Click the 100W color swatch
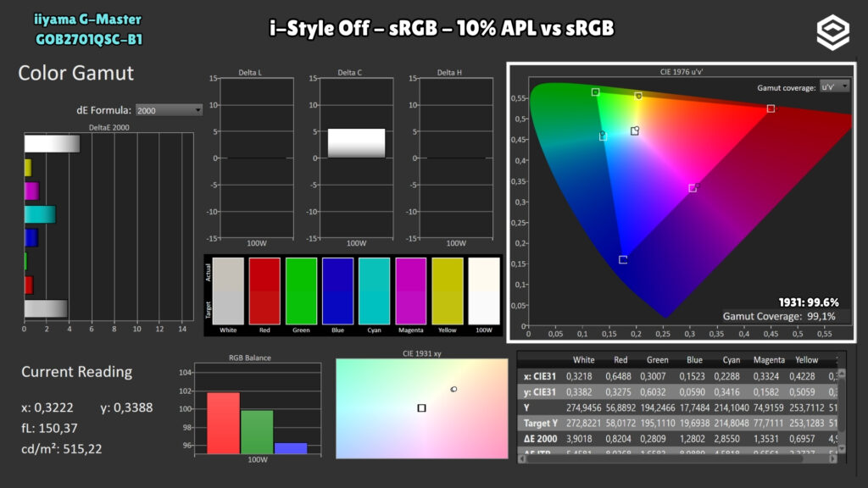Viewport: 868px width, 488px height. (484, 291)
